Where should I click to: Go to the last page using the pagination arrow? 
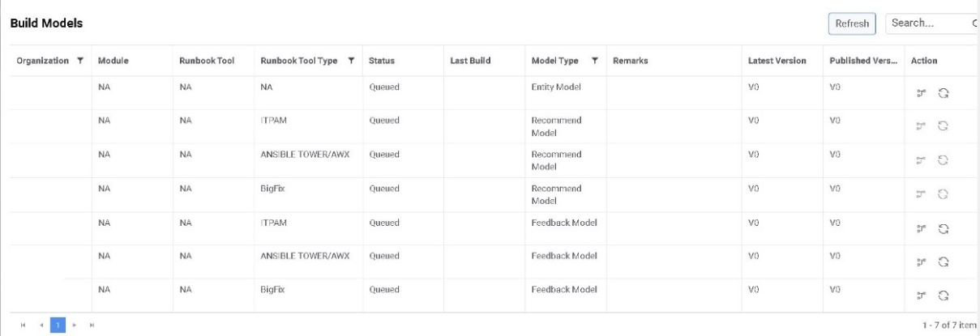[x=90, y=325]
